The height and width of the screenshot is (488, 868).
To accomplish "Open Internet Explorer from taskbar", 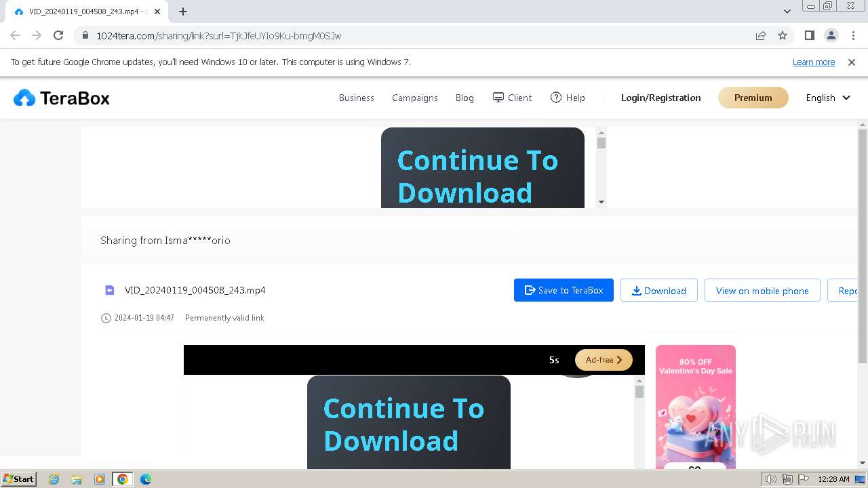I will pyautogui.click(x=54, y=479).
